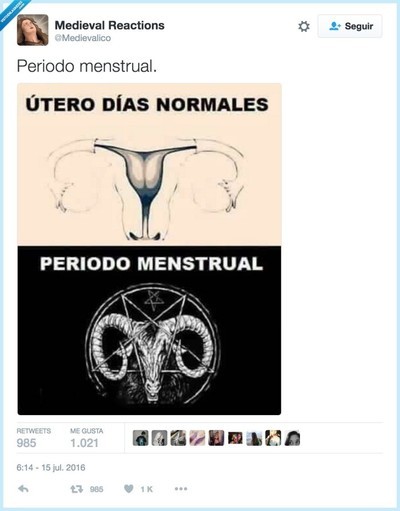Click the Seguir follow button
Screen dimensions: 400x511
tap(350, 26)
